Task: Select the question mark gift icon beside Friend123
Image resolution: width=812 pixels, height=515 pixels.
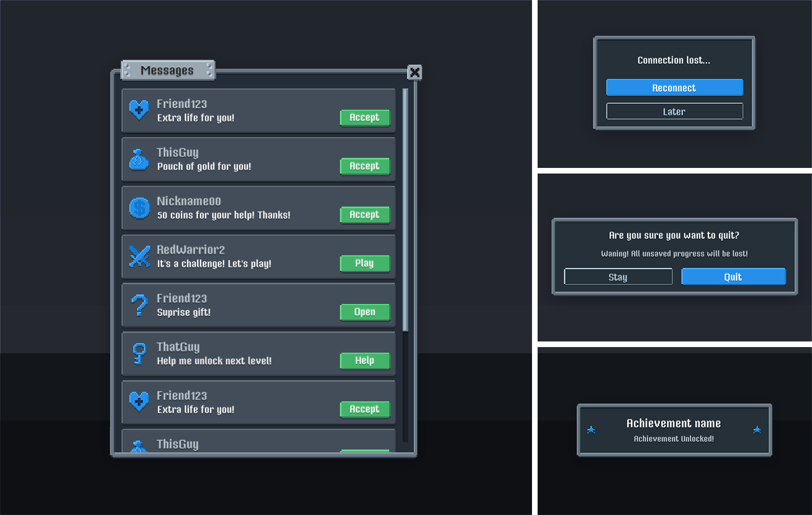Action: tap(139, 305)
